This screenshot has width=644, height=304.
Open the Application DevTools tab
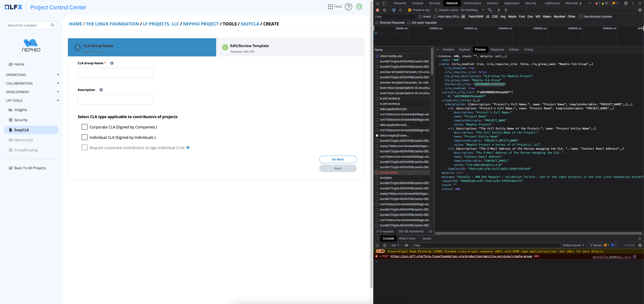point(512,3)
